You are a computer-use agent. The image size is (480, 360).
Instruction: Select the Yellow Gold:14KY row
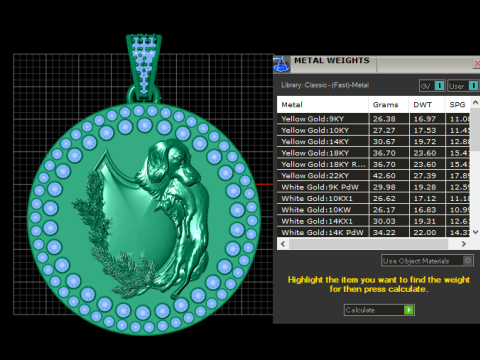click(373, 141)
